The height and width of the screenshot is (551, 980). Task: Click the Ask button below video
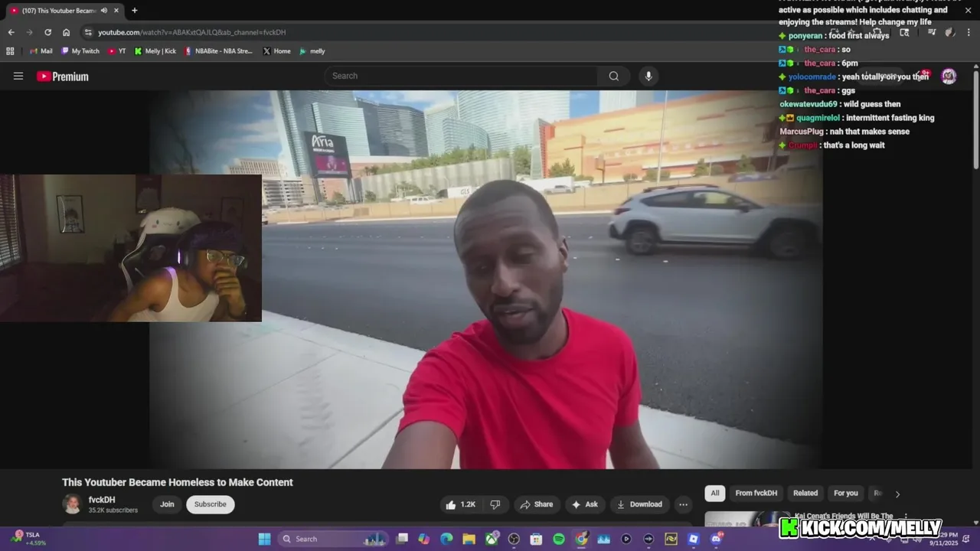pos(584,504)
